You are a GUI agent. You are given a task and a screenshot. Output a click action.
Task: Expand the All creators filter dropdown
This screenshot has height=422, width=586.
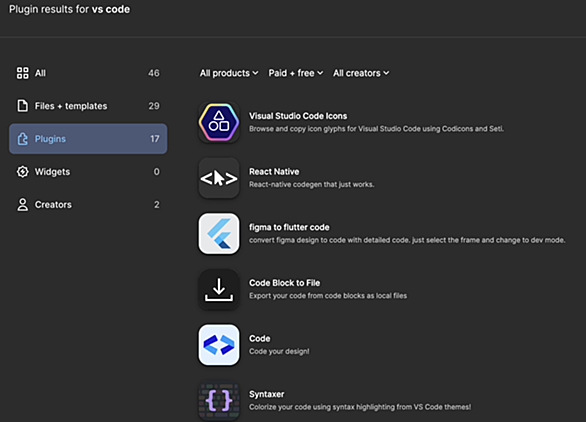pyautogui.click(x=361, y=73)
